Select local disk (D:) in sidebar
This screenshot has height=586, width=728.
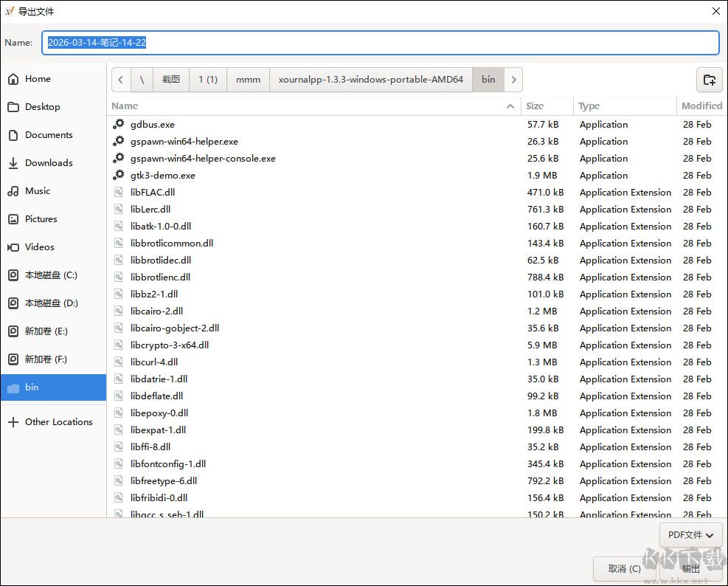[x=53, y=303]
